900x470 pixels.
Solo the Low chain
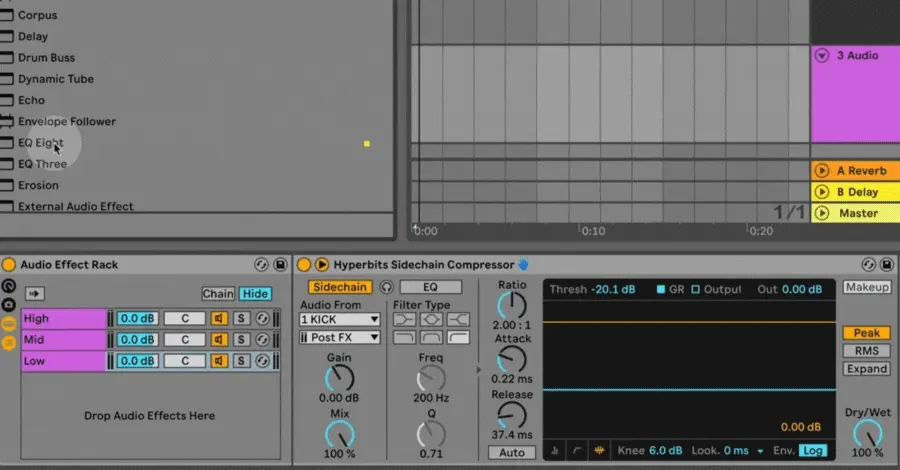click(241, 361)
